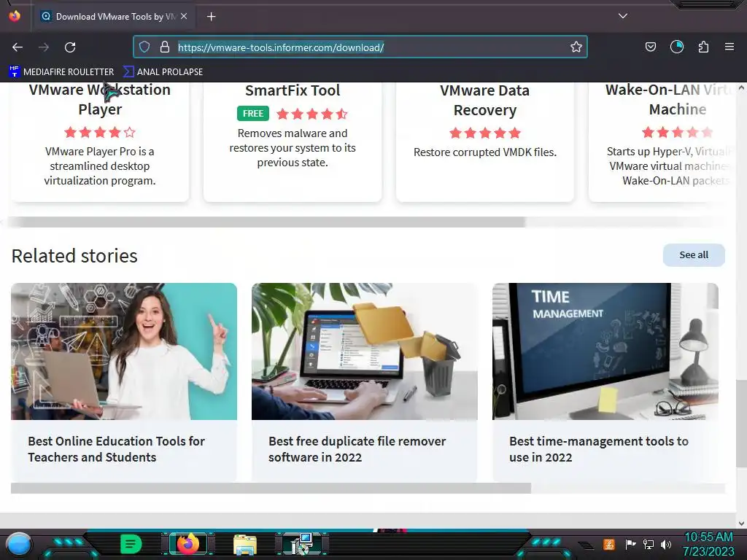
Task: Open duplicate file remover story thumbnail
Action: 365,351
